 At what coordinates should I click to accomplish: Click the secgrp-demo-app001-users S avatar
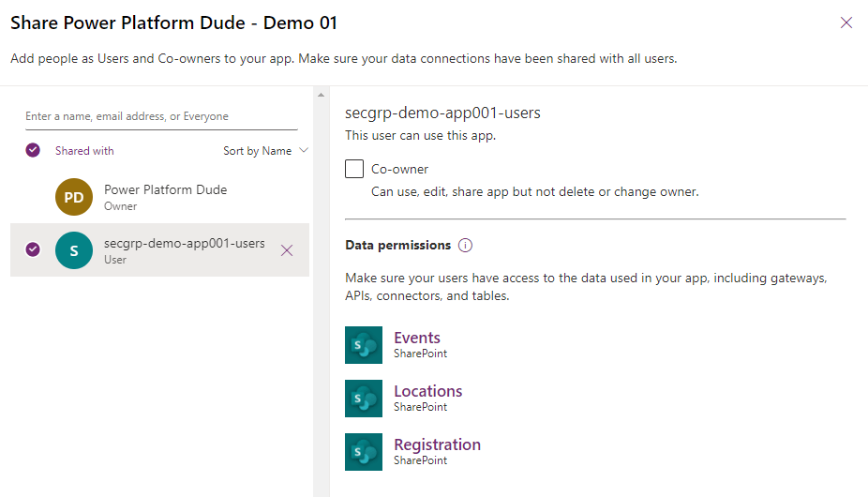[74, 250]
